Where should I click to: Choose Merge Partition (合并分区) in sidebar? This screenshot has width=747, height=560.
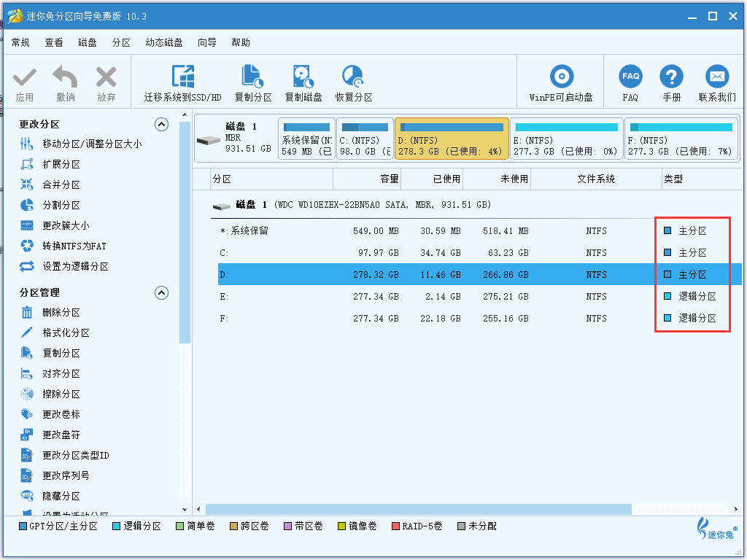(x=50, y=184)
